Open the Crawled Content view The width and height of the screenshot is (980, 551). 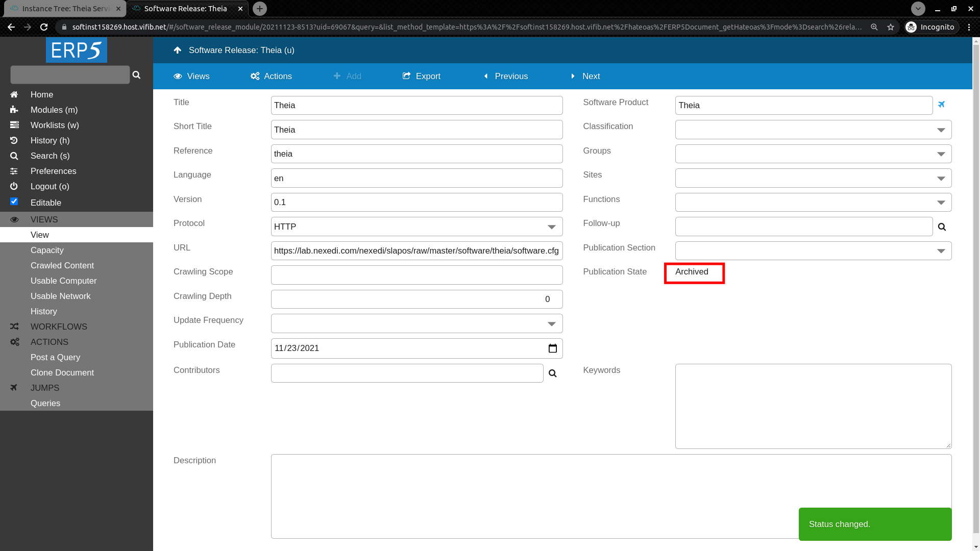point(77,265)
